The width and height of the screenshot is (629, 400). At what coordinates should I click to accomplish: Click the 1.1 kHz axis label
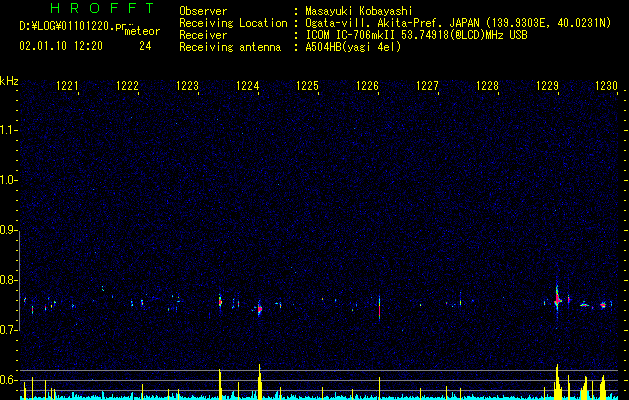(x=9, y=130)
